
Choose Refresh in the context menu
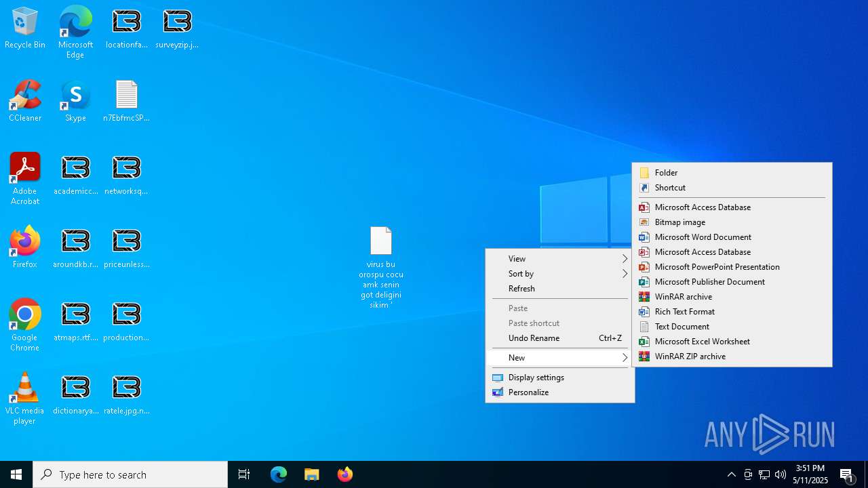(x=560, y=289)
